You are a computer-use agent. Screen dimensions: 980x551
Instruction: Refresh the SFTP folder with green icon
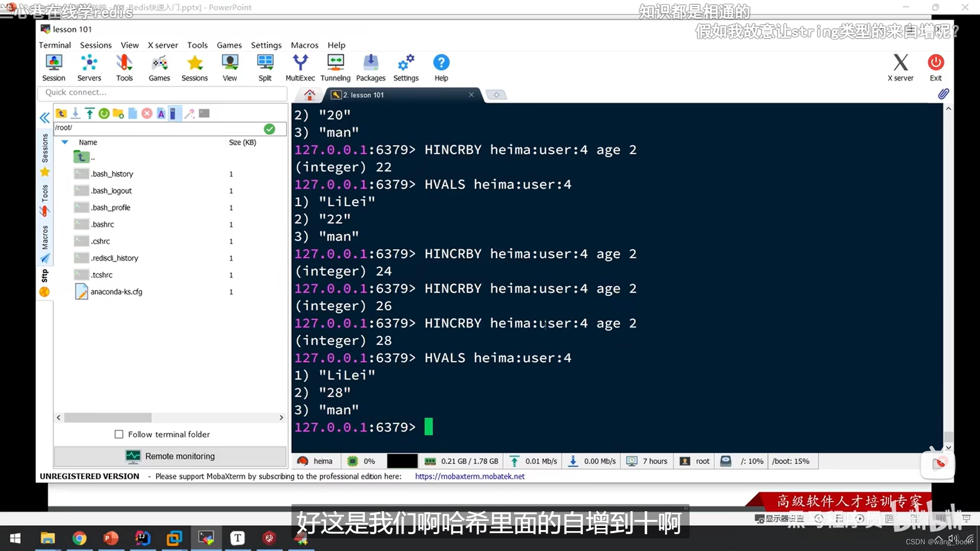104,113
